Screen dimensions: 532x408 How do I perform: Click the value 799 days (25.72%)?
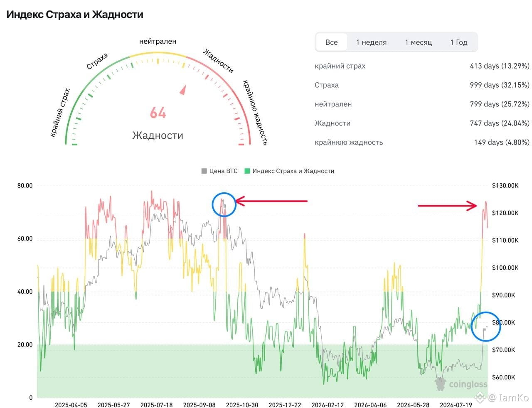(x=500, y=104)
